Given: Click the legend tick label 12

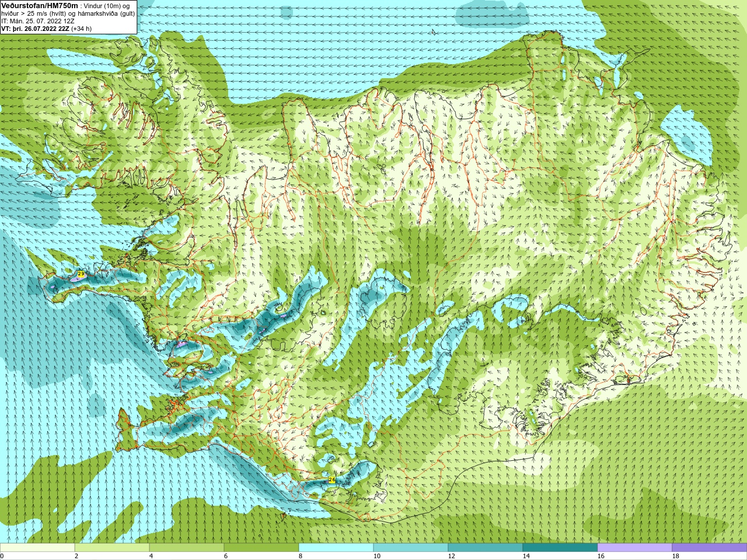Looking at the screenshot, I should click(452, 556).
